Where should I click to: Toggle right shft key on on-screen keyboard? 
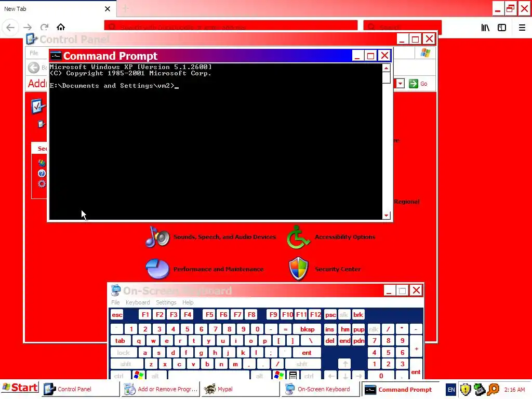[302, 364]
